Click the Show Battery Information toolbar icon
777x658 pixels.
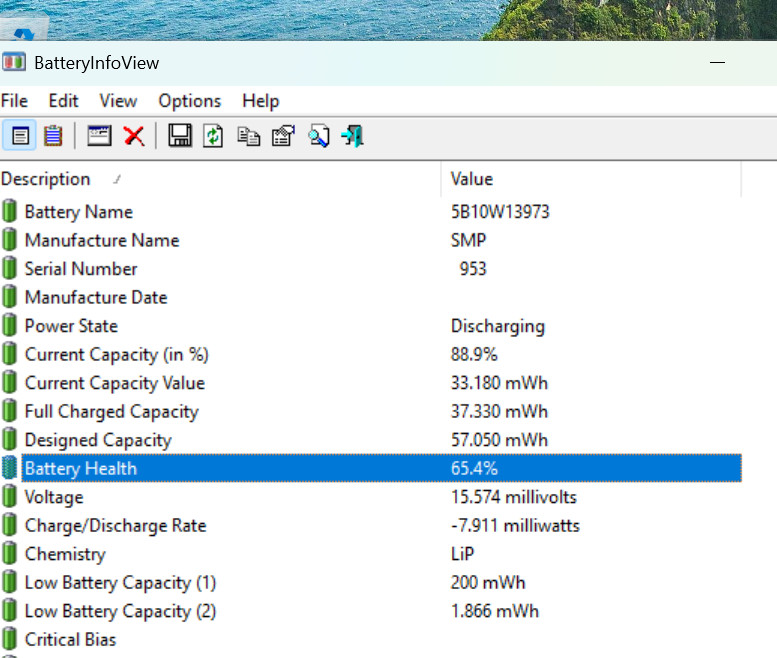[x=20, y=136]
